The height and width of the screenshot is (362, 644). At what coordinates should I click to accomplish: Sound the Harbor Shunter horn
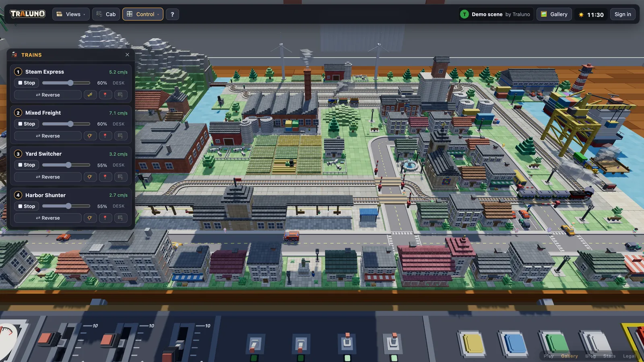(90, 218)
